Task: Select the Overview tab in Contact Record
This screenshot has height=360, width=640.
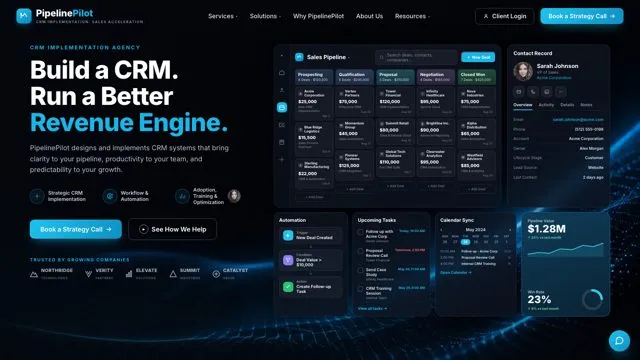Action: pos(522,105)
